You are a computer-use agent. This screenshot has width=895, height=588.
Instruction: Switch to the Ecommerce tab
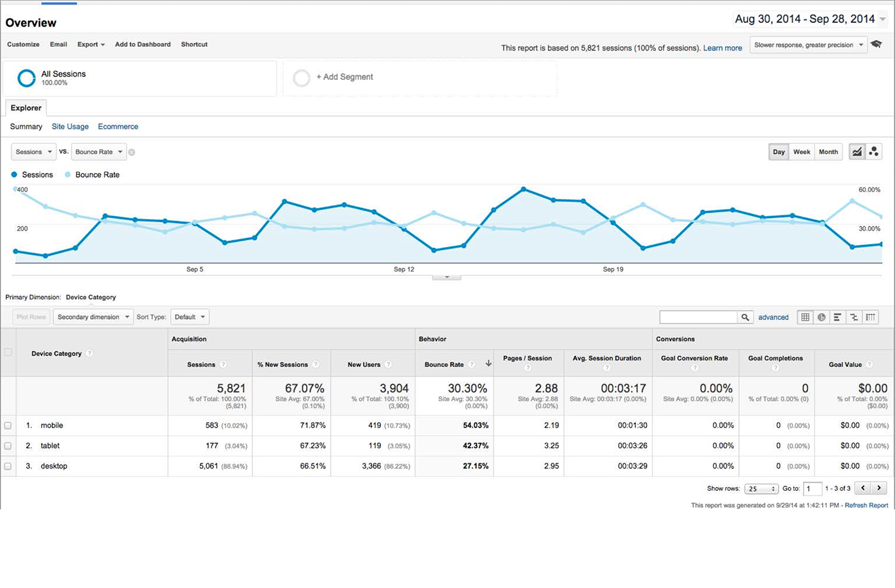(118, 127)
